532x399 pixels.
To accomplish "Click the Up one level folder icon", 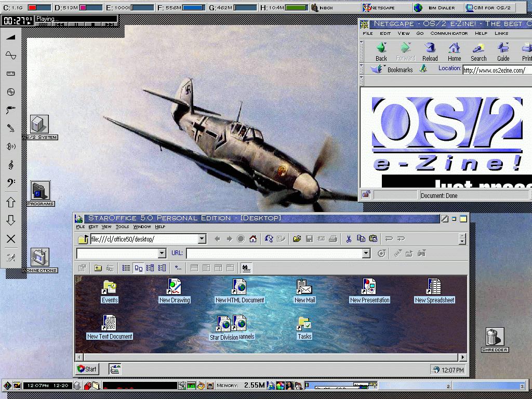I will (98, 268).
